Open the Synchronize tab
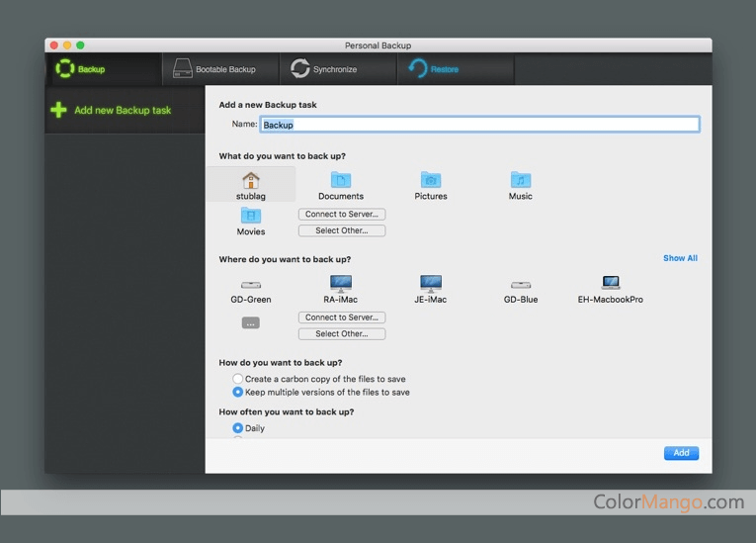Image resolution: width=756 pixels, height=543 pixels. point(324,69)
